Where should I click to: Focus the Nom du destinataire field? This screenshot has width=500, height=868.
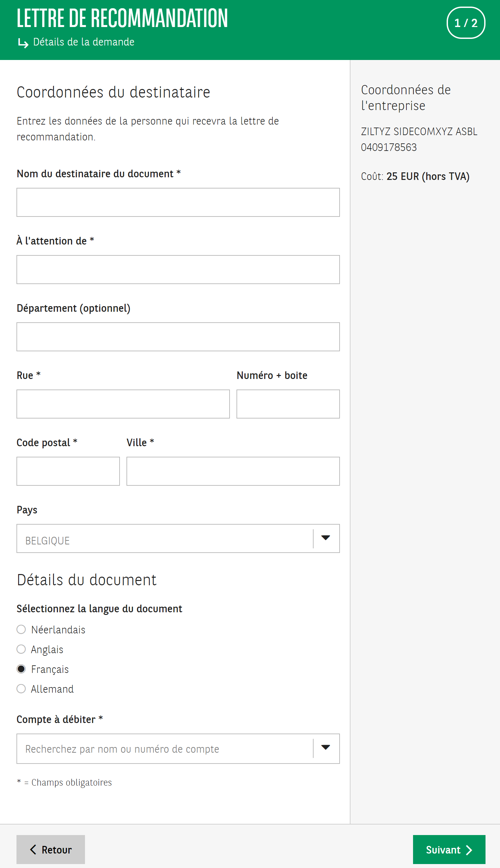[178, 202]
